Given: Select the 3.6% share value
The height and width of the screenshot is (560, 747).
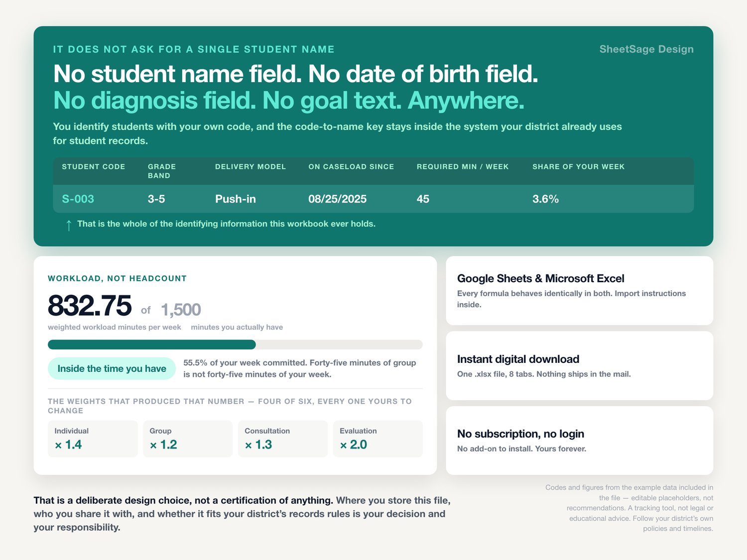Looking at the screenshot, I should [545, 199].
